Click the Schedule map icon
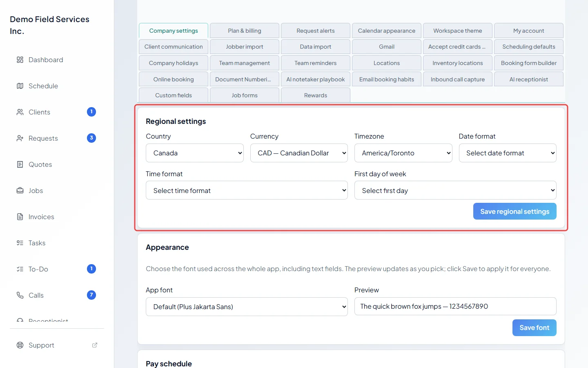Screen dimensions: 588x368 (x=20, y=86)
